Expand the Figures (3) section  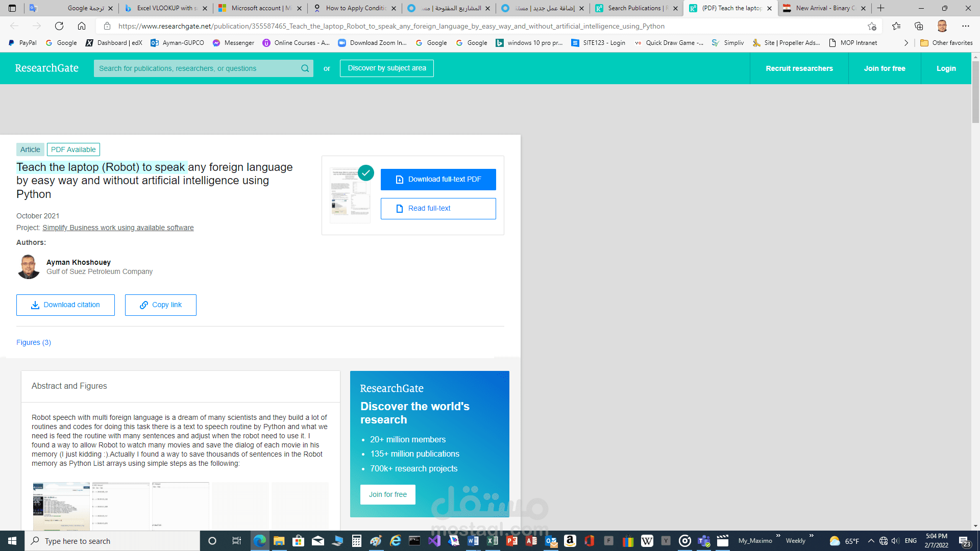[x=34, y=342]
